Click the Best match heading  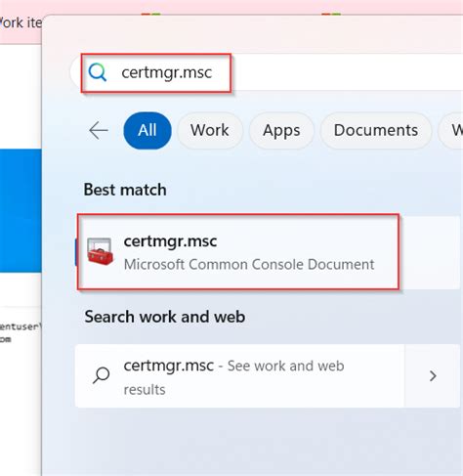coord(125,190)
